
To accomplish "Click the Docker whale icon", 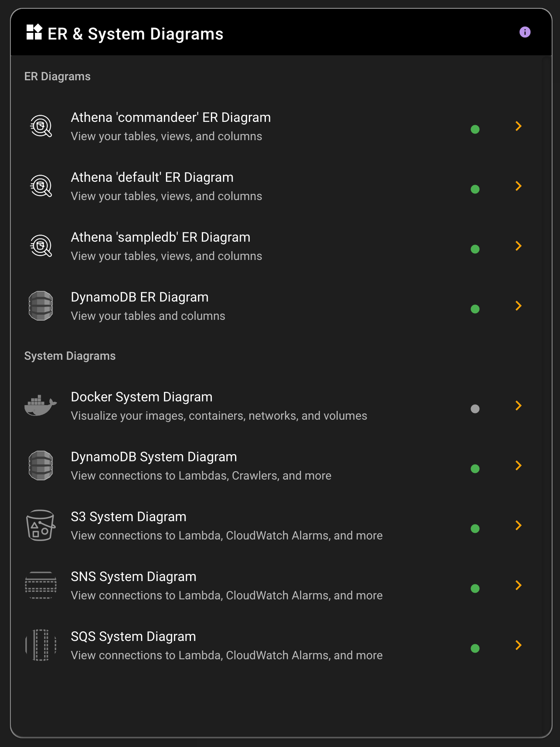I will pyautogui.click(x=41, y=406).
